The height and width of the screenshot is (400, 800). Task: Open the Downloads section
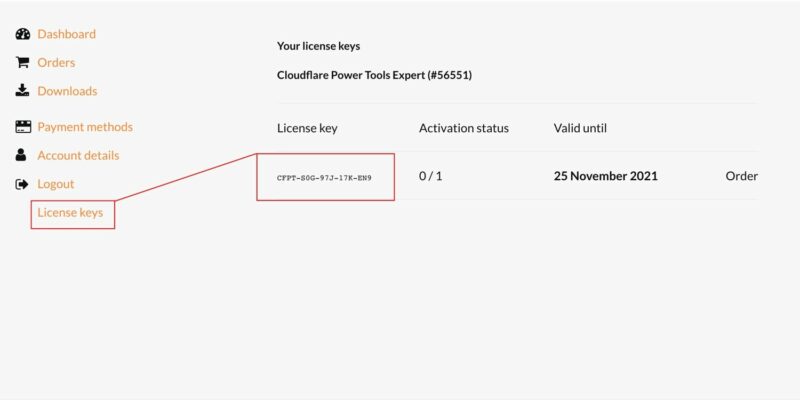67,91
